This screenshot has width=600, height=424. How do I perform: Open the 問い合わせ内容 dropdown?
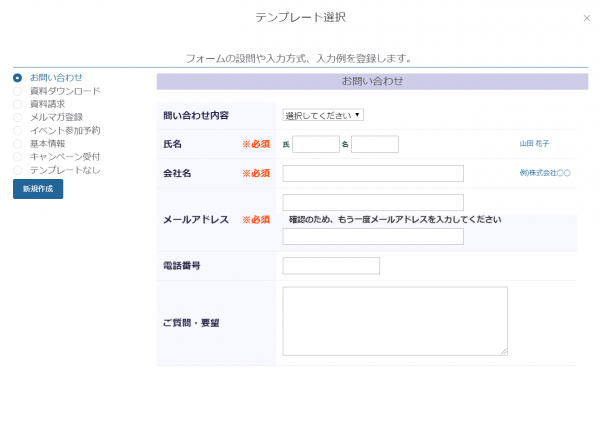click(x=323, y=115)
